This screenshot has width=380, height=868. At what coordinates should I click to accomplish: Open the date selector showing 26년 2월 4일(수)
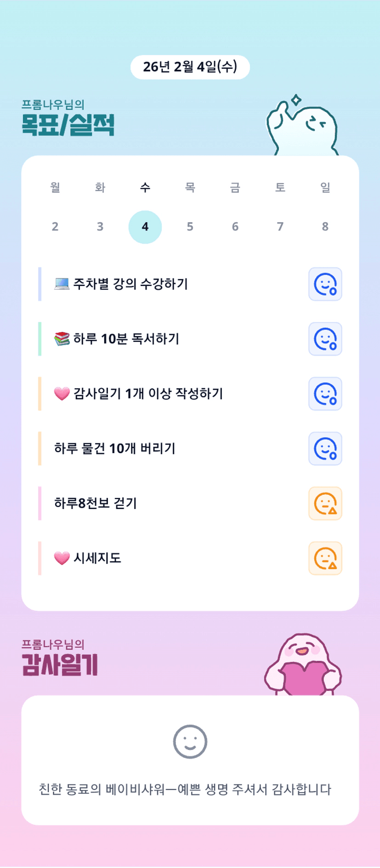(x=190, y=67)
